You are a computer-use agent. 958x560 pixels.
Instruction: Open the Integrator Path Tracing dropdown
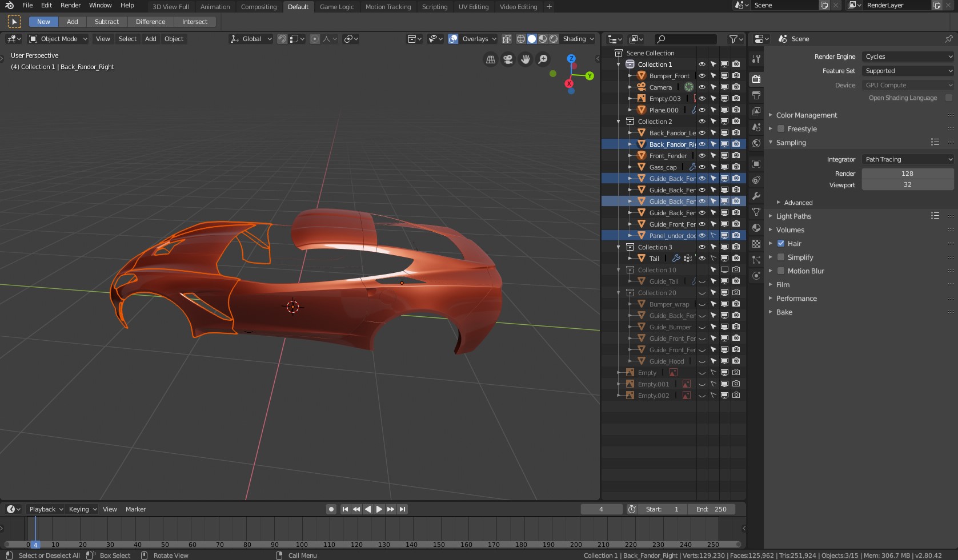pos(908,159)
